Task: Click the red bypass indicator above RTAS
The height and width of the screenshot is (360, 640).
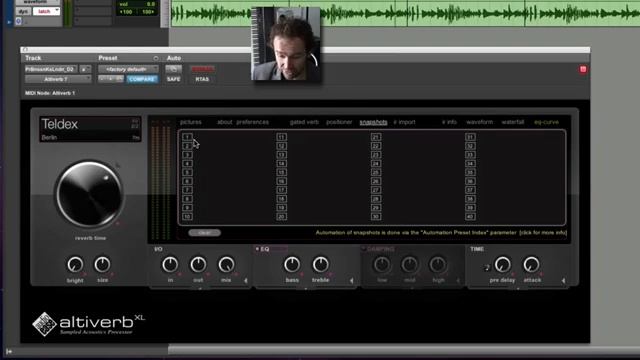Action: (x=202, y=69)
